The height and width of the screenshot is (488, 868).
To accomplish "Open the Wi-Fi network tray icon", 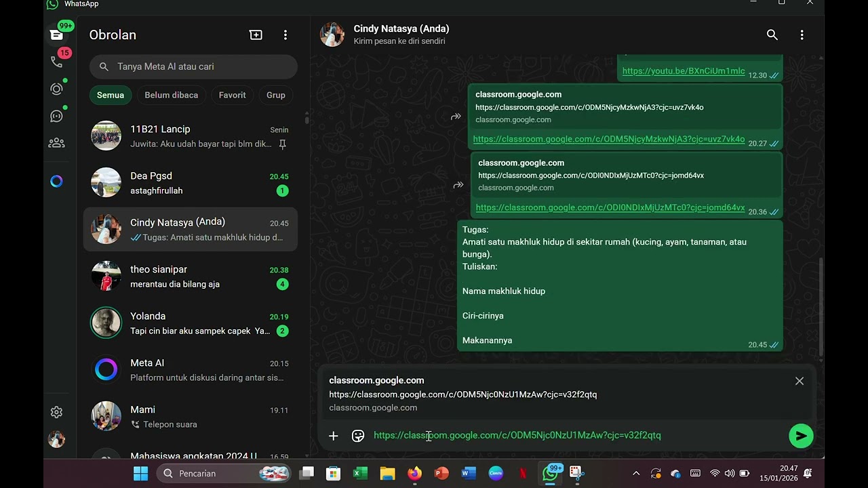I will [x=715, y=473].
